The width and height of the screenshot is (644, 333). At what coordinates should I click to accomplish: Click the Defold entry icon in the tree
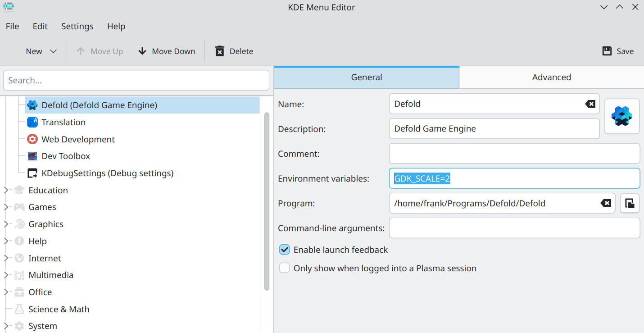32,105
